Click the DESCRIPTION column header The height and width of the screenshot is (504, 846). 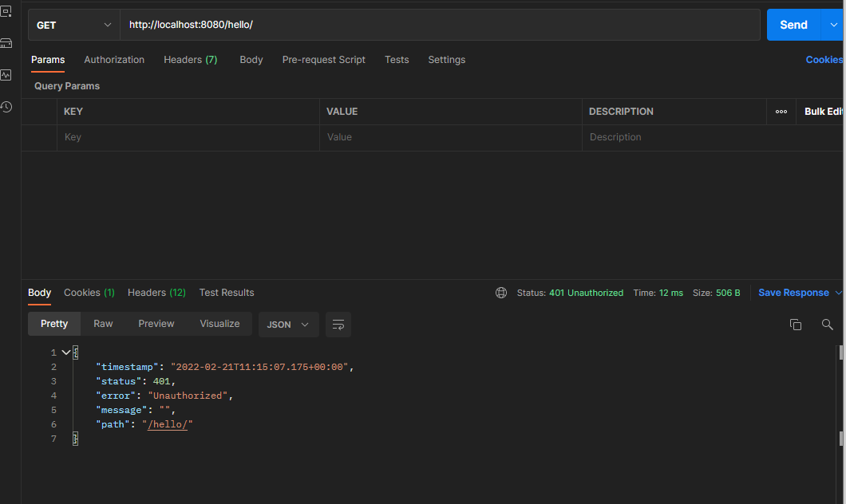(621, 112)
